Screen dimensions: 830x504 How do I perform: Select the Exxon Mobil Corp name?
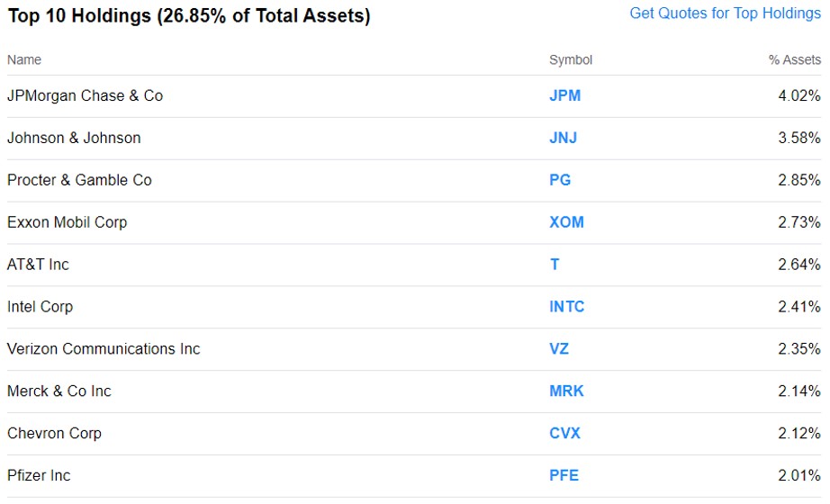point(67,222)
